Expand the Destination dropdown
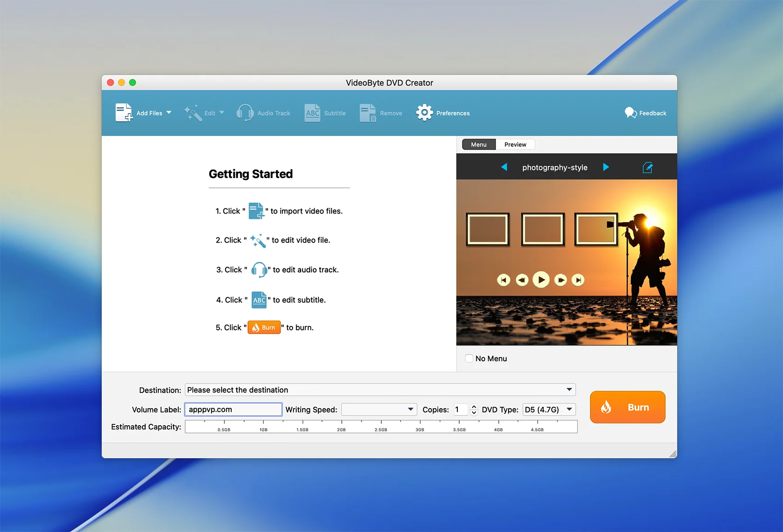 click(x=569, y=390)
